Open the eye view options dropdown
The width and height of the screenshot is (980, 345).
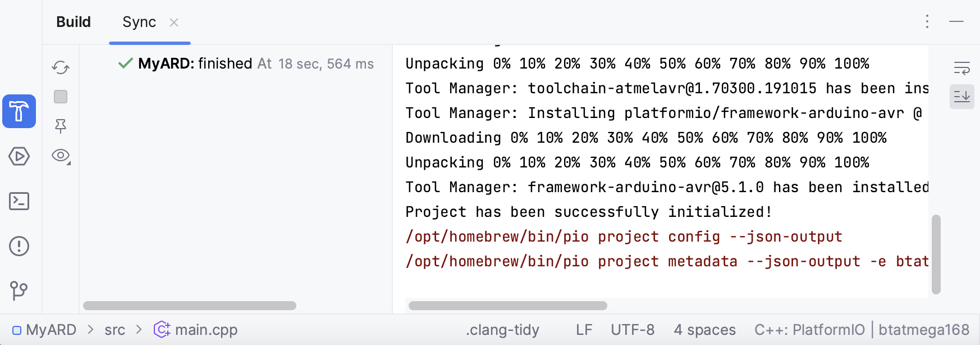pos(61,156)
